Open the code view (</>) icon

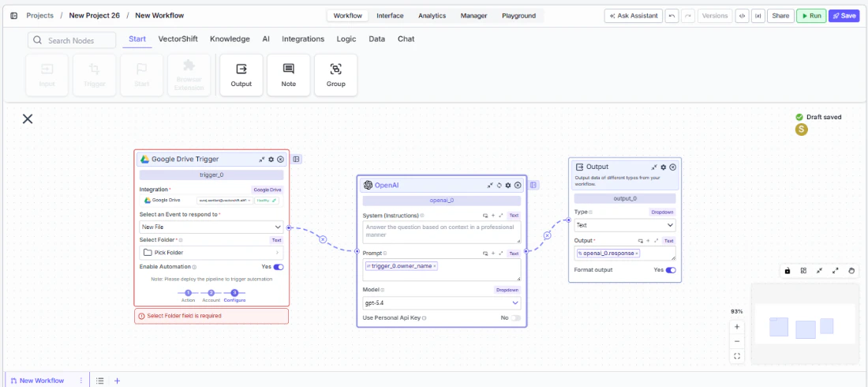tap(742, 16)
